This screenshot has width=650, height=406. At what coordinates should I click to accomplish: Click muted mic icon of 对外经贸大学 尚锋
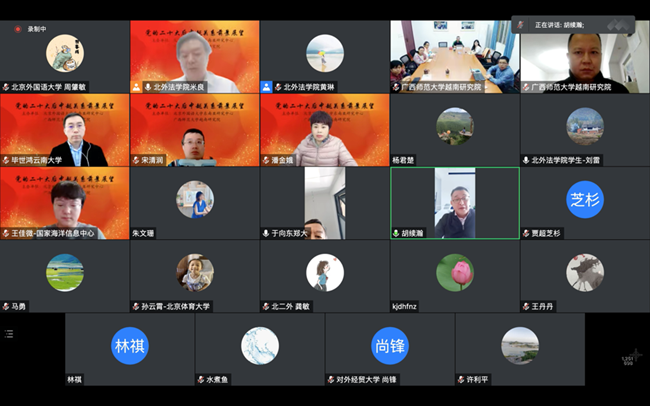tap(331, 379)
